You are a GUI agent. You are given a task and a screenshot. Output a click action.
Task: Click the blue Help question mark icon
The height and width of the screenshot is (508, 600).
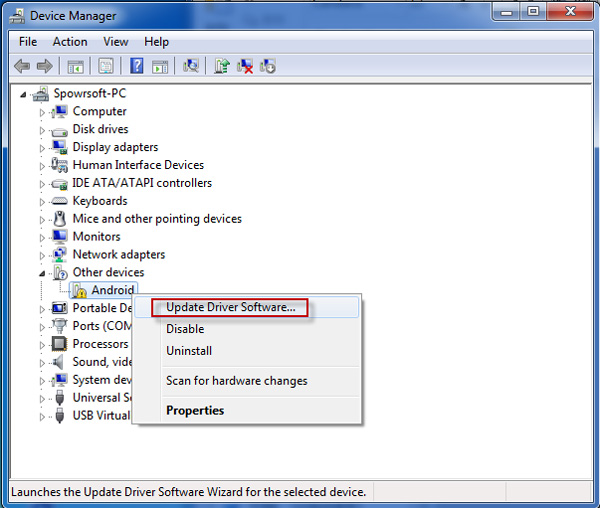[x=137, y=66]
